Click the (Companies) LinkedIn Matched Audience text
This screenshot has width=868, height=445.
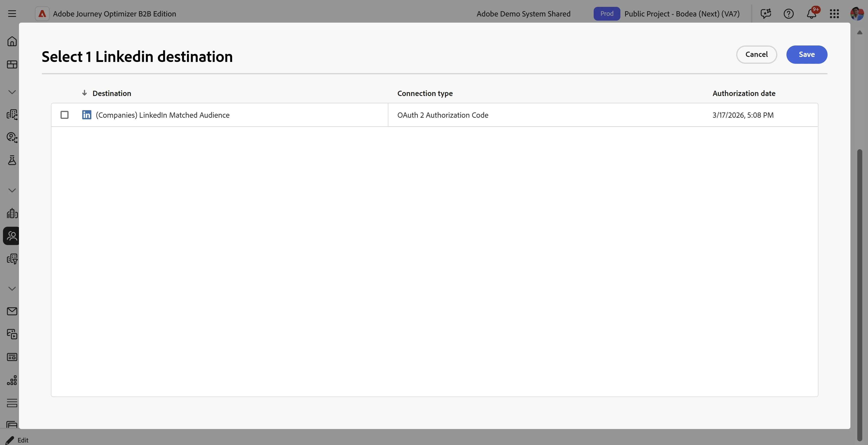pos(162,115)
